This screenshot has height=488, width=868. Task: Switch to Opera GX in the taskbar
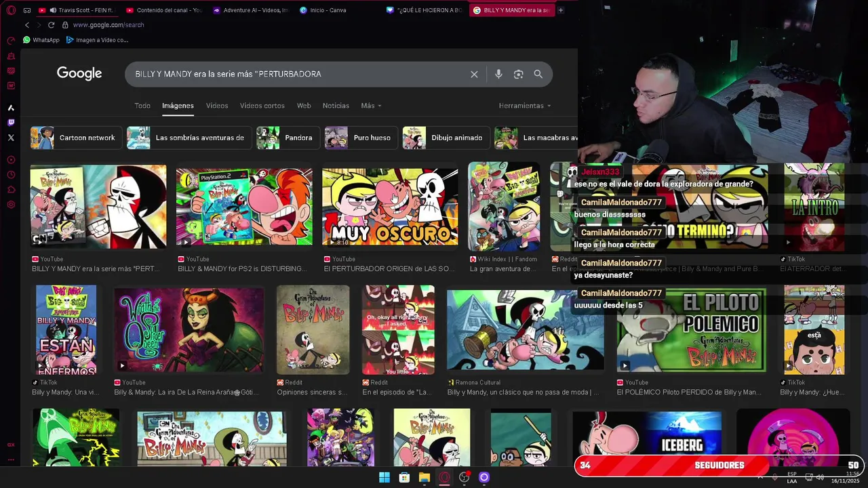coord(444,477)
